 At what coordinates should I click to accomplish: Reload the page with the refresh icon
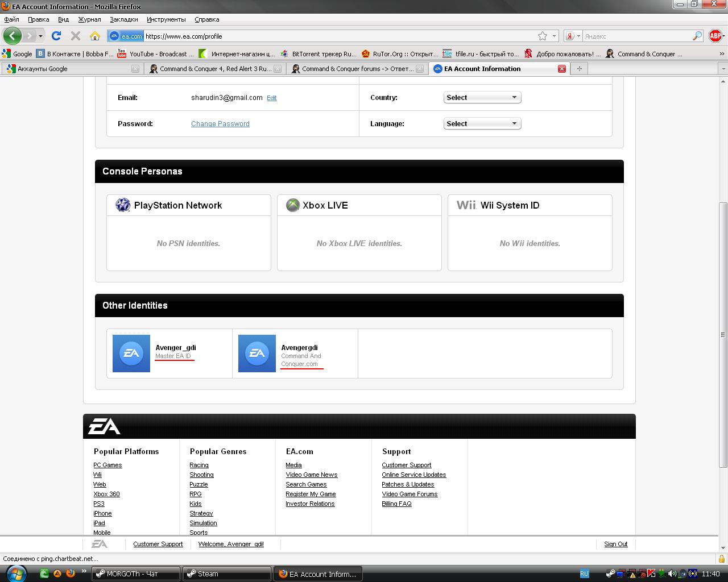[x=56, y=36]
